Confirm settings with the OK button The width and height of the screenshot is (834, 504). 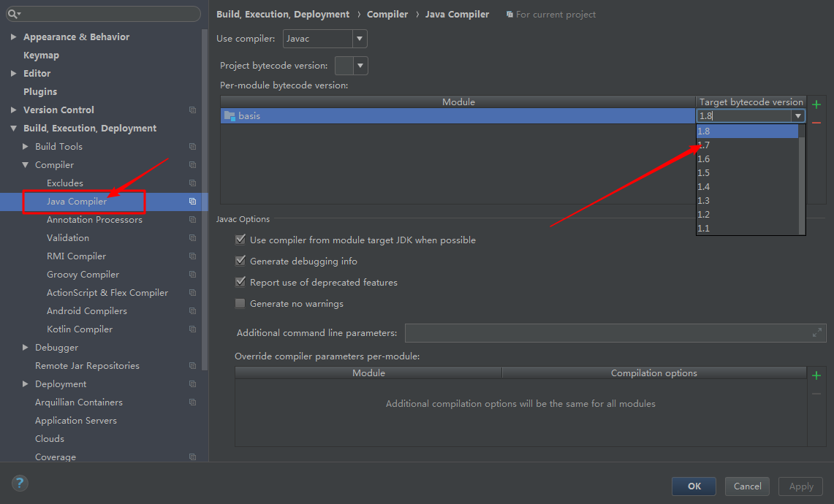click(x=694, y=486)
